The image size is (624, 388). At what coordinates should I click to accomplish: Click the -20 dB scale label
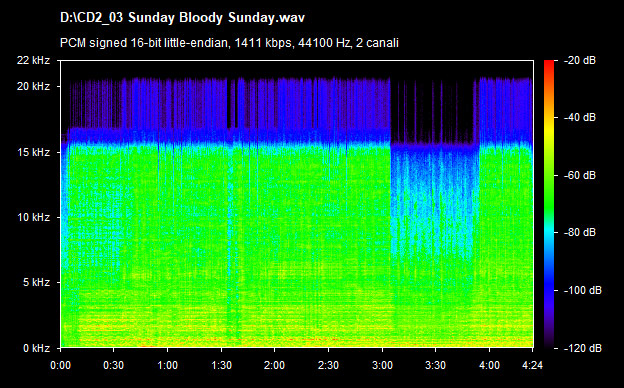pos(580,60)
